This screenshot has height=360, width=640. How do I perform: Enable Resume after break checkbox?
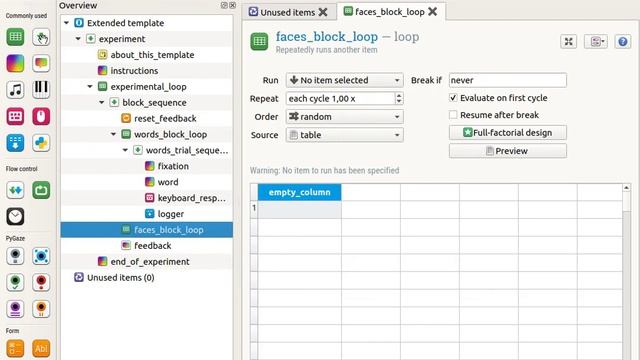click(453, 115)
